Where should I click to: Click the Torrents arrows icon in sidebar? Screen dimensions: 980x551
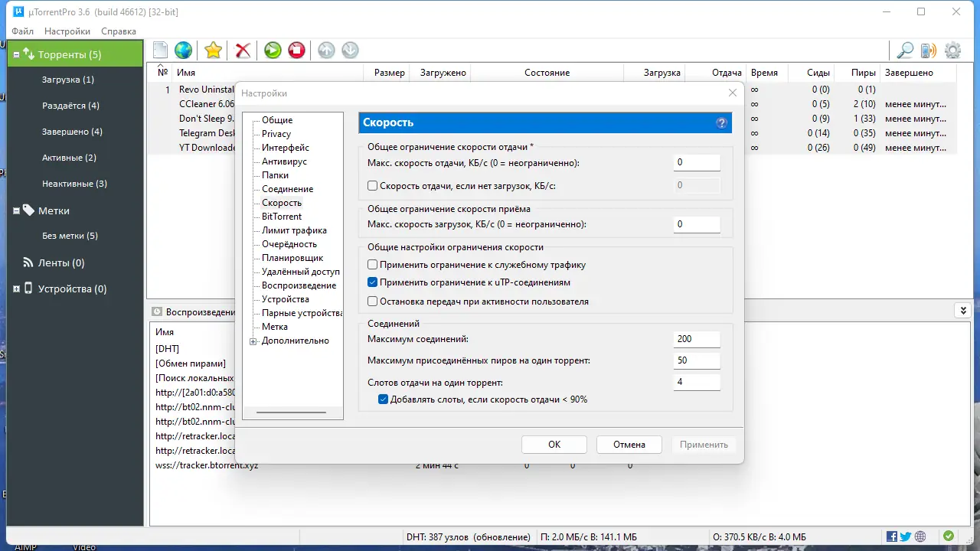tap(28, 54)
